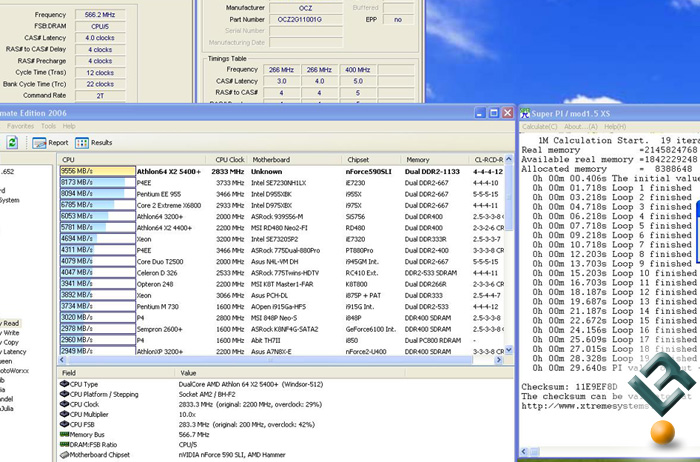Viewport: 700px width, 462px height.
Task: Click the Command Rate 2T field
Action: click(x=100, y=96)
